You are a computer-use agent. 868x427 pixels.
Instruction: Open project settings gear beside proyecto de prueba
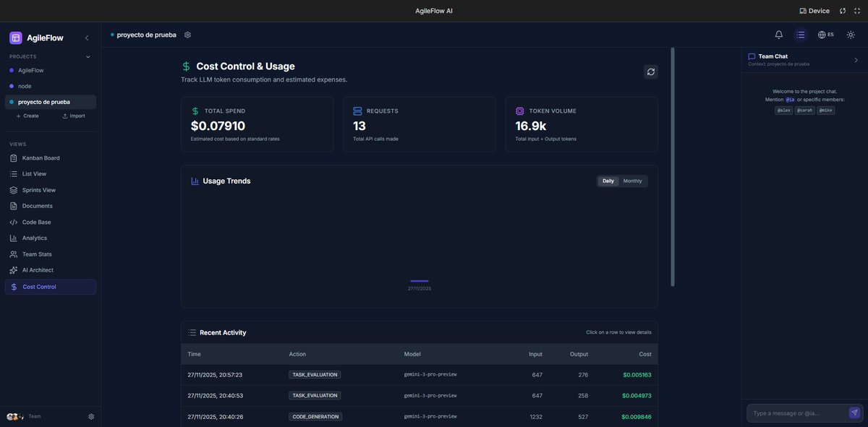187,35
